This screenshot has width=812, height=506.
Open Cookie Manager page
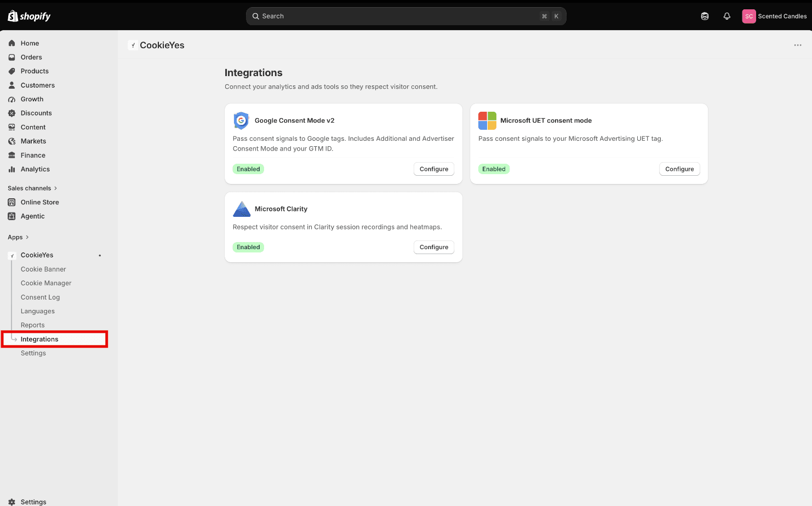[x=46, y=283]
